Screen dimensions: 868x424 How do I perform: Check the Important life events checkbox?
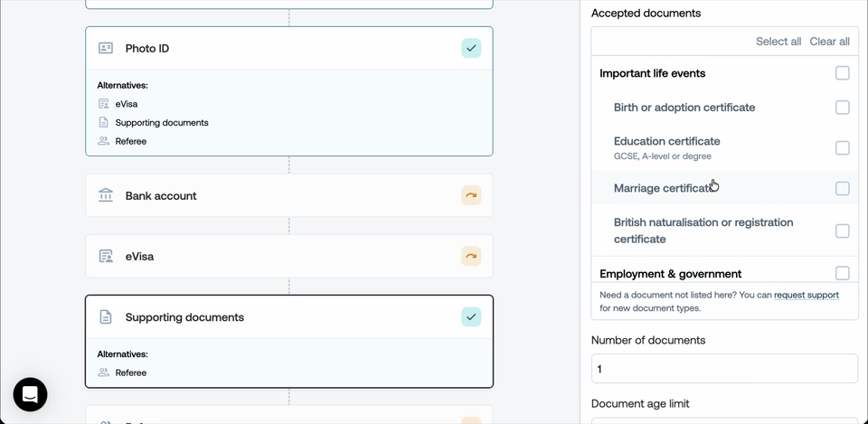tap(842, 73)
